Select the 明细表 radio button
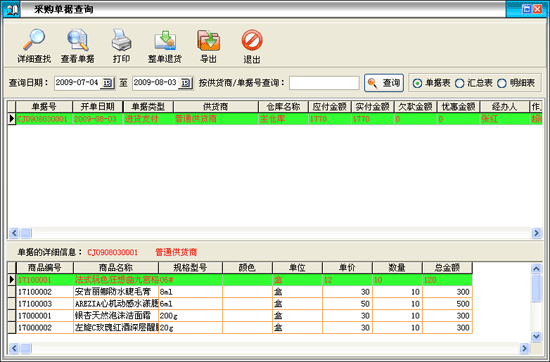The width and height of the screenshot is (550, 362). 502,83
